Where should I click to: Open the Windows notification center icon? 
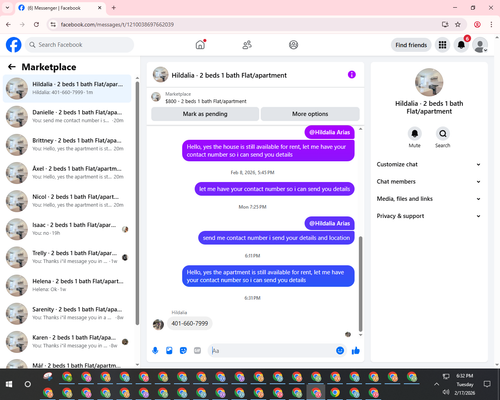click(x=487, y=384)
